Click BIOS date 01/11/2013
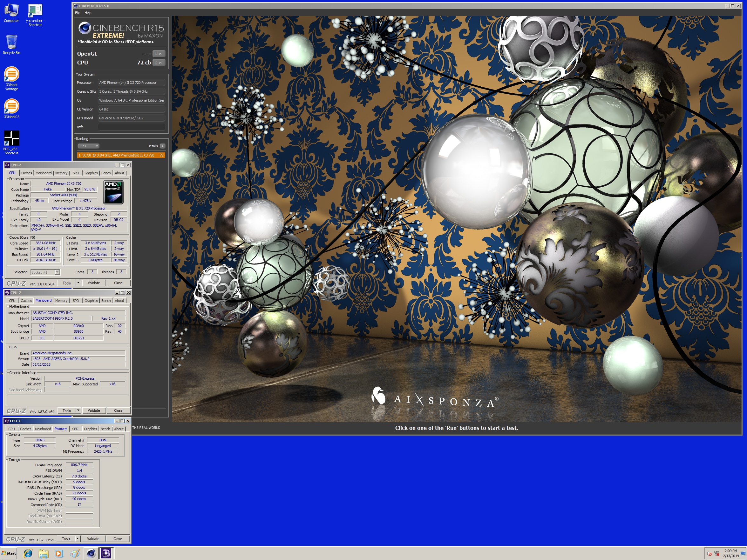 78,364
